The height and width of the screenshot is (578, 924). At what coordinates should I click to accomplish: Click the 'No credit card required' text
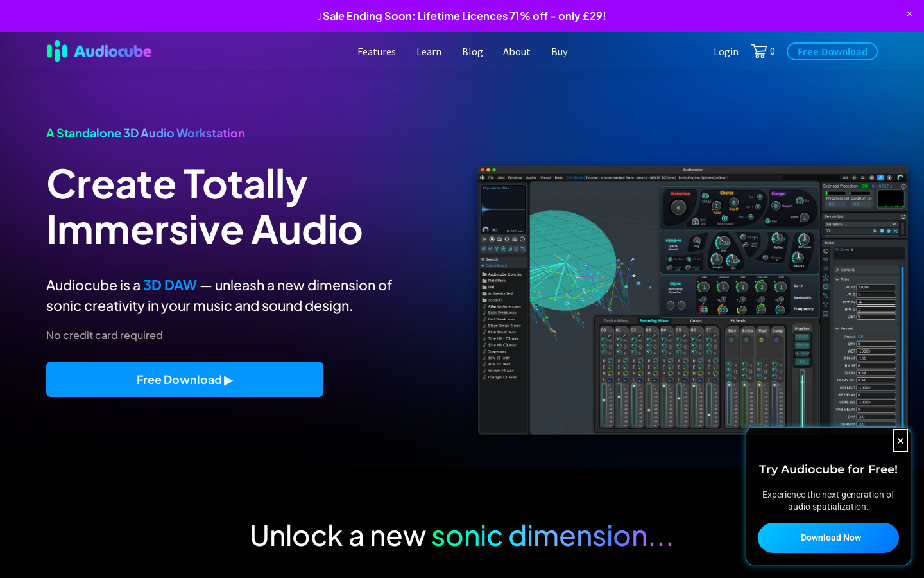click(105, 335)
